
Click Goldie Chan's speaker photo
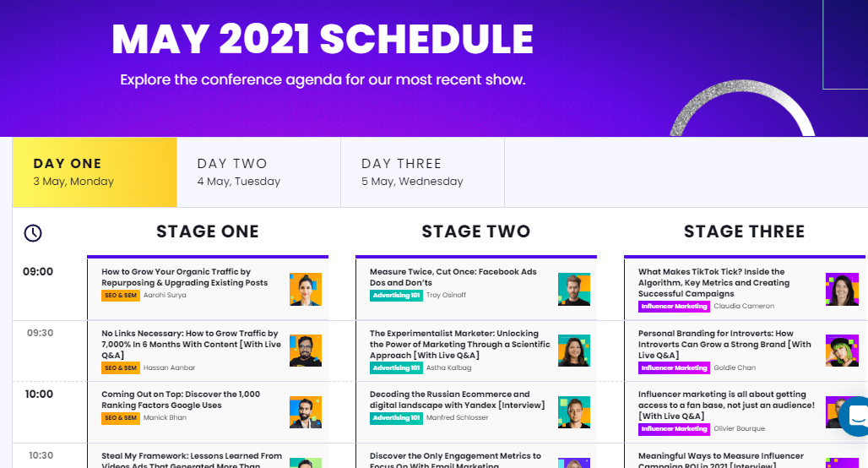tap(842, 351)
